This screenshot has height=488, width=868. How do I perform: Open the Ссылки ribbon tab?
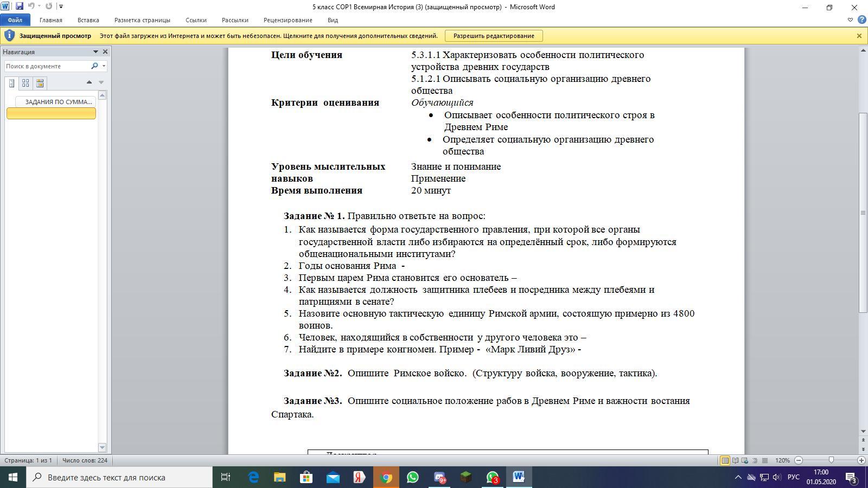pos(196,20)
